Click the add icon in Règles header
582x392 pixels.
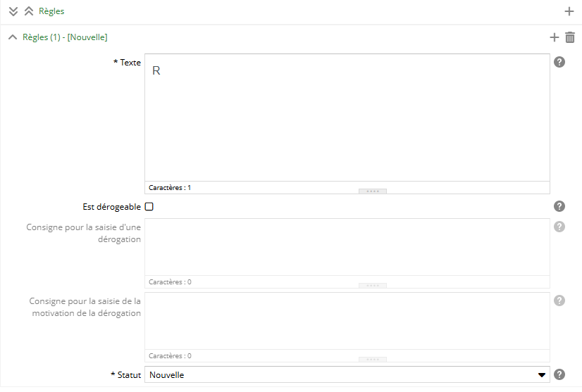[x=569, y=11]
